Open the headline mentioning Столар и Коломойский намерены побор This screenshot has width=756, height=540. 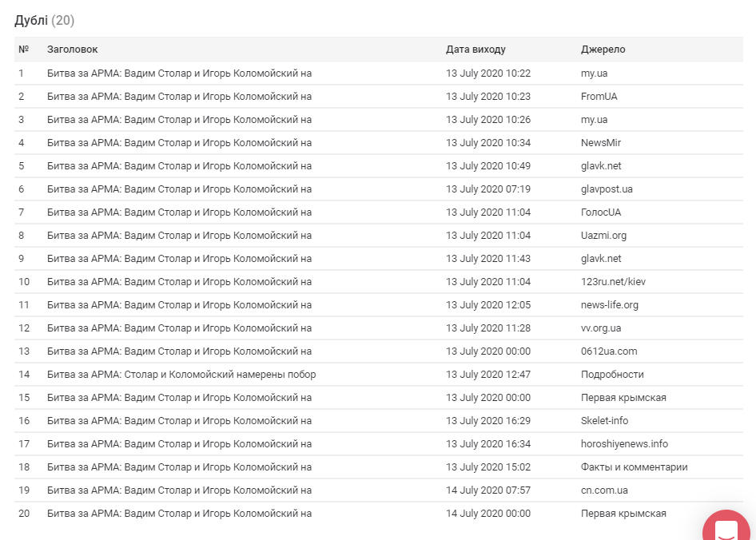click(x=181, y=375)
